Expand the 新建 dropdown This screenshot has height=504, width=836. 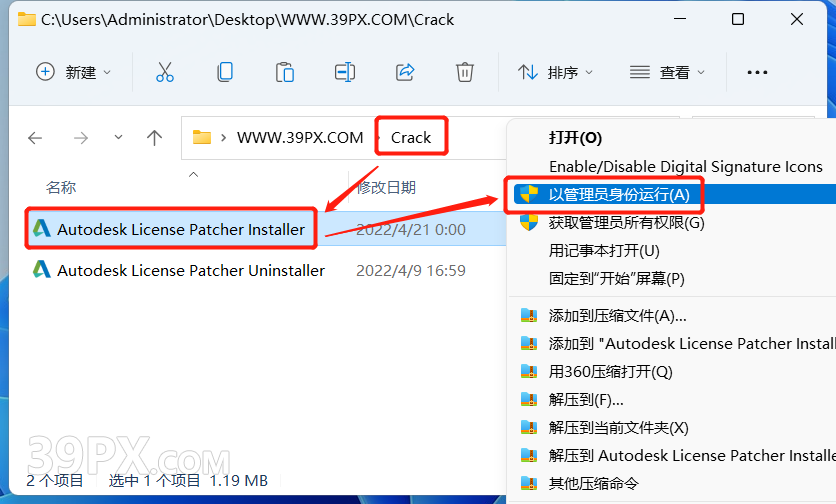tap(74, 72)
